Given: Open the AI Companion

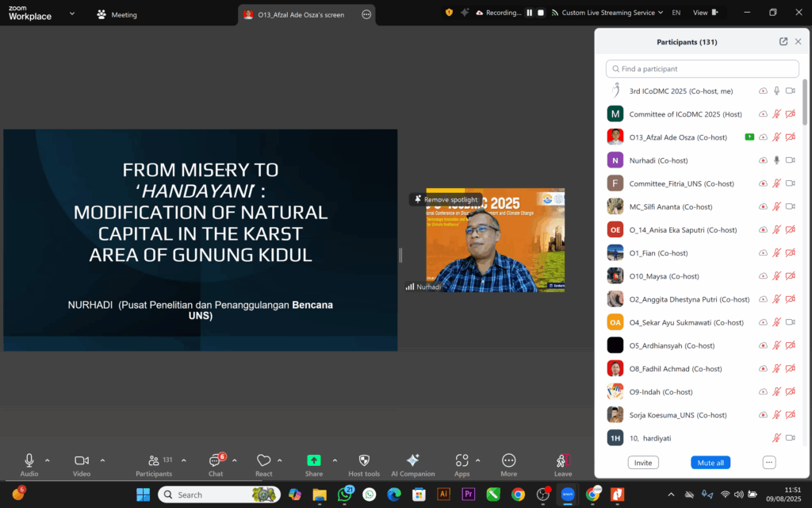Looking at the screenshot, I should click(412, 461).
